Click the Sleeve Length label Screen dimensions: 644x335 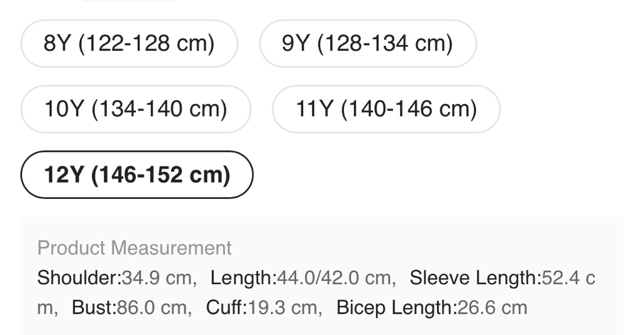coord(475,278)
